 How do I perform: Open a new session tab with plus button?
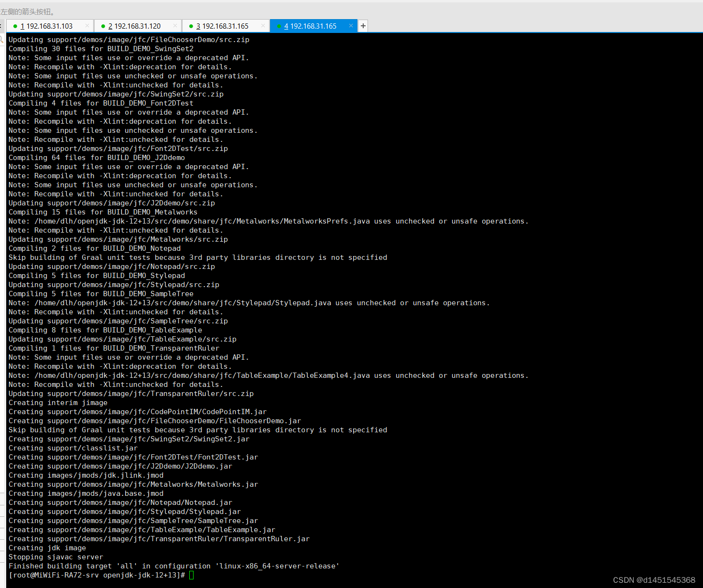click(x=363, y=26)
